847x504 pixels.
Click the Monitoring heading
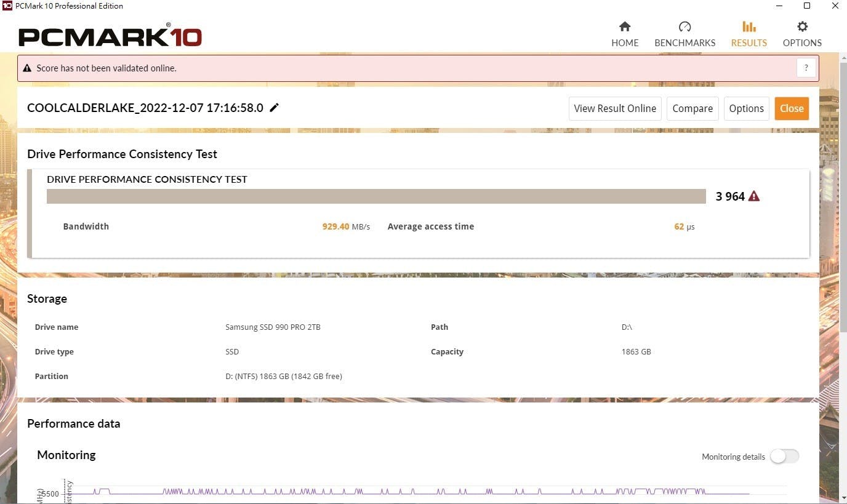click(x=66, y=455)
